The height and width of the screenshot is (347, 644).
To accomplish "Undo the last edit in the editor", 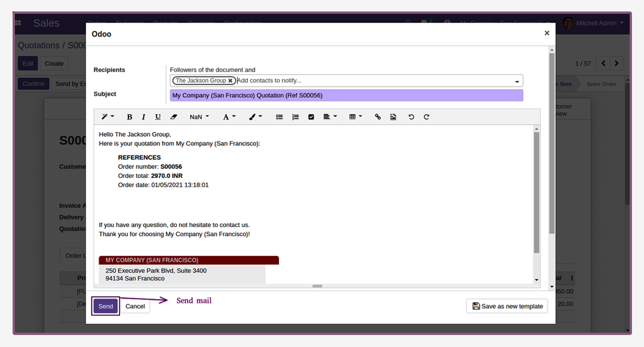I will (x=411, y=117).
